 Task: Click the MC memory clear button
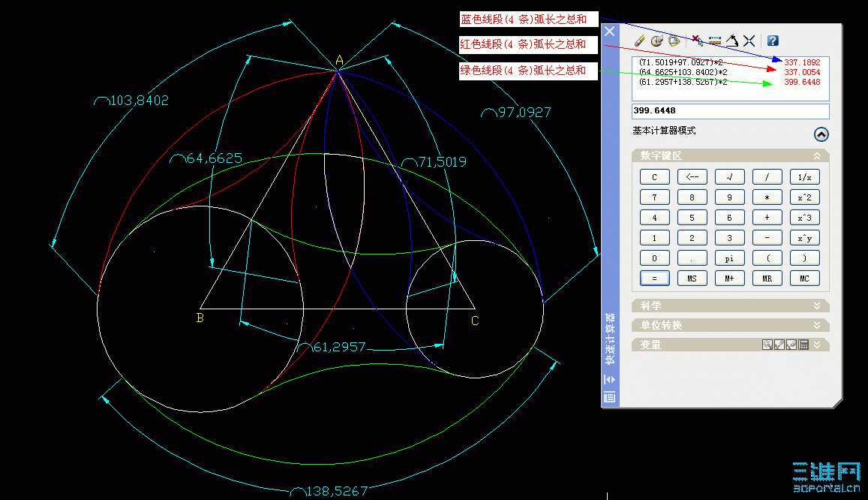pyautogui.click(x=805, y=279)
